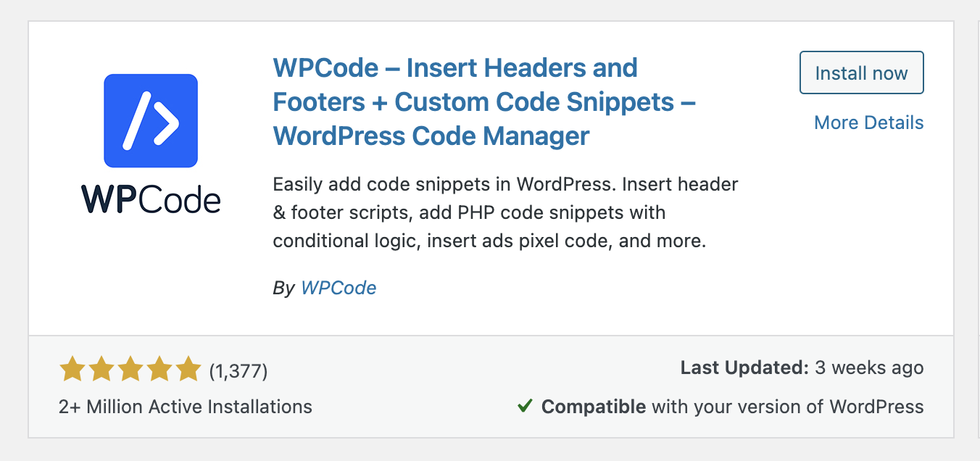This screenshot has width=980, height=461.
Task: Open the WPCode plugin title link
Action: click(x=484, y=101)
